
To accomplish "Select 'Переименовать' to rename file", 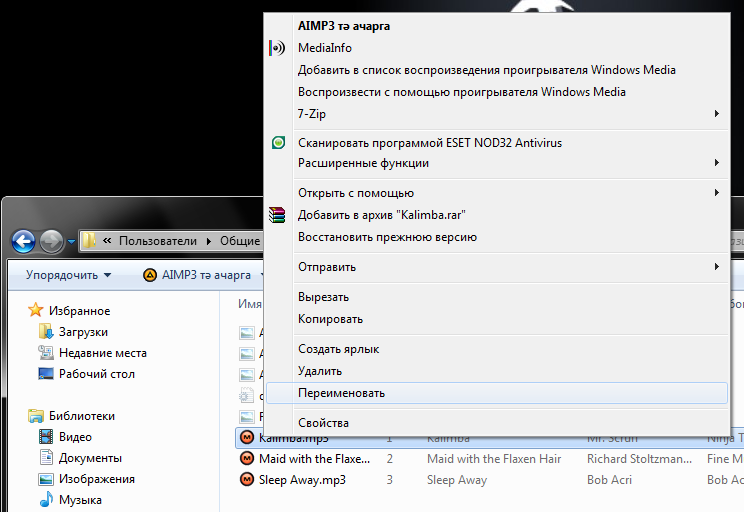I will coord(497,393).
